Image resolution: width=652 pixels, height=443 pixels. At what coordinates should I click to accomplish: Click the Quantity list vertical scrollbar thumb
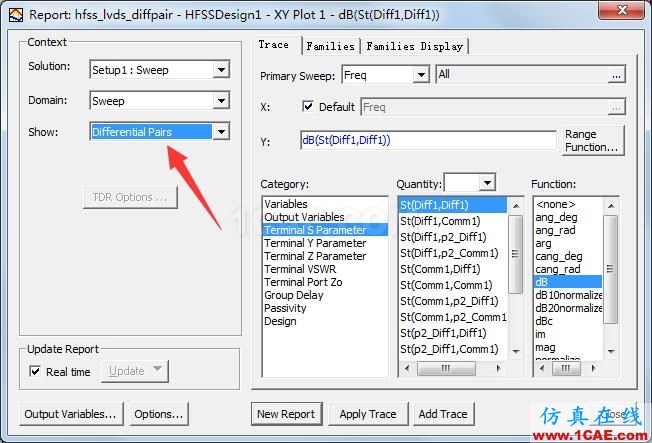(516, 254)
